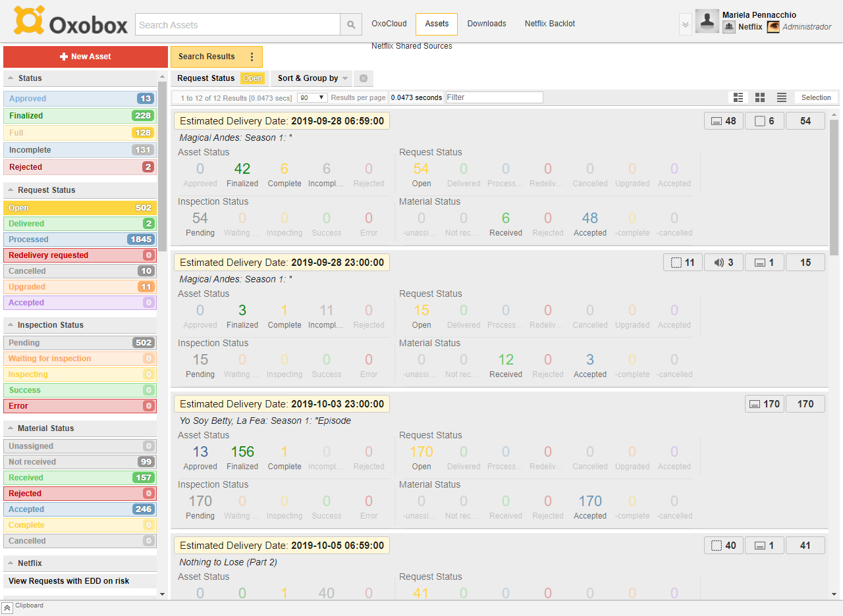Click the audio speaker badge showing 3

724,263
